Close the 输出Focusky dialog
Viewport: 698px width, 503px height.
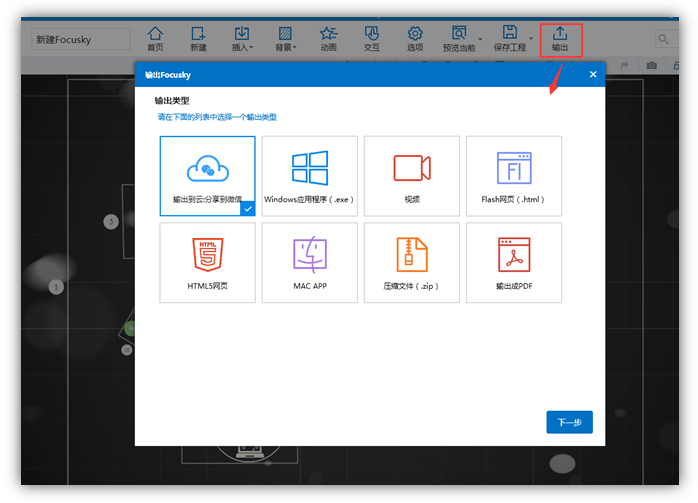coord(592,75)
